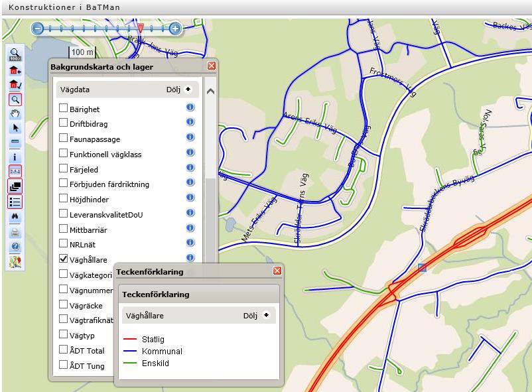
Task: Check the Höjdhinder layer
Action: tap(63, 198)
